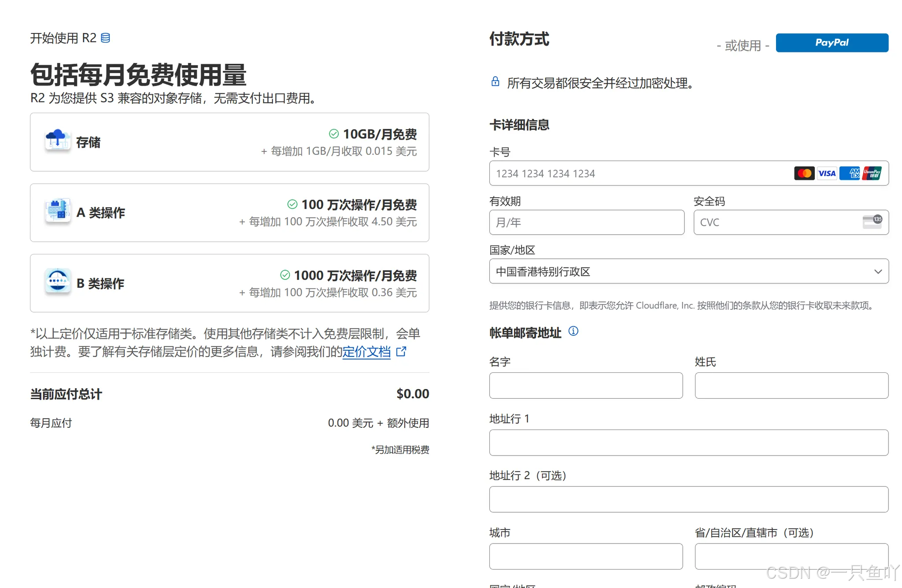Click the external link icon after 定价文档

[x=401, y=351]
